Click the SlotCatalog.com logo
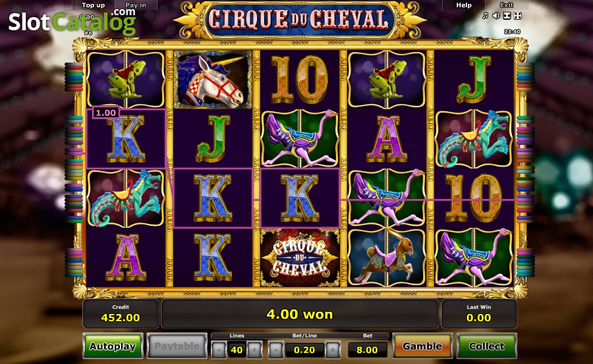Screen dimensions: 593x364 (72, 21)
